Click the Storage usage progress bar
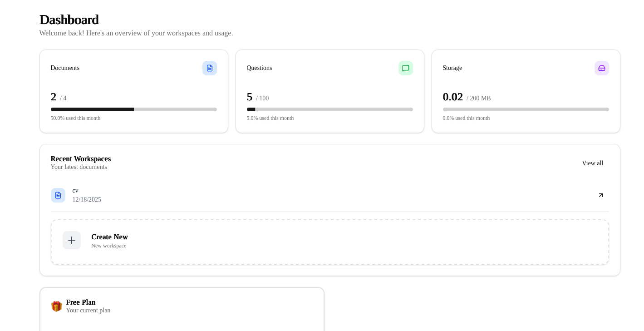Viewport: 644px width, 331px height. click(x=526, y=109)
